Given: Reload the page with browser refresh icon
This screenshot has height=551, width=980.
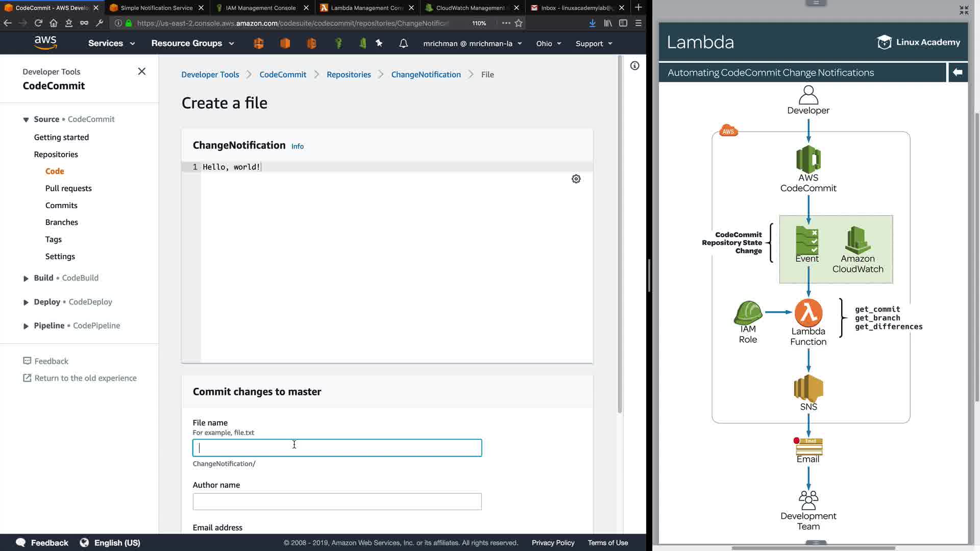Looking at the screenshot, I should pyautogui.click(x=38, y=23).
